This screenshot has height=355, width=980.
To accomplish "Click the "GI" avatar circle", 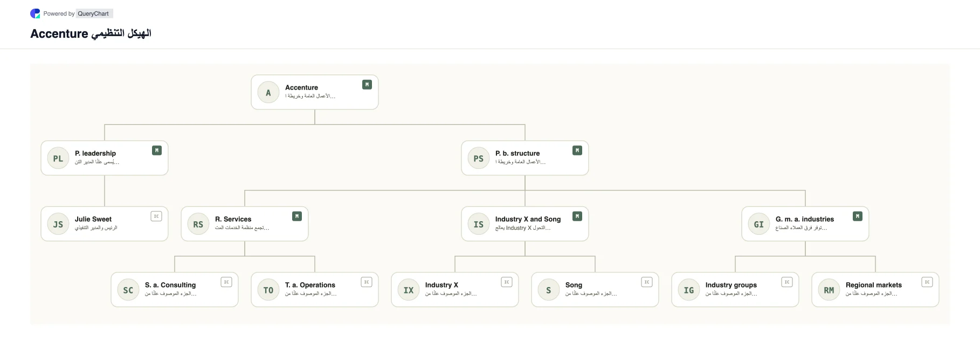I will coord(759,224).
